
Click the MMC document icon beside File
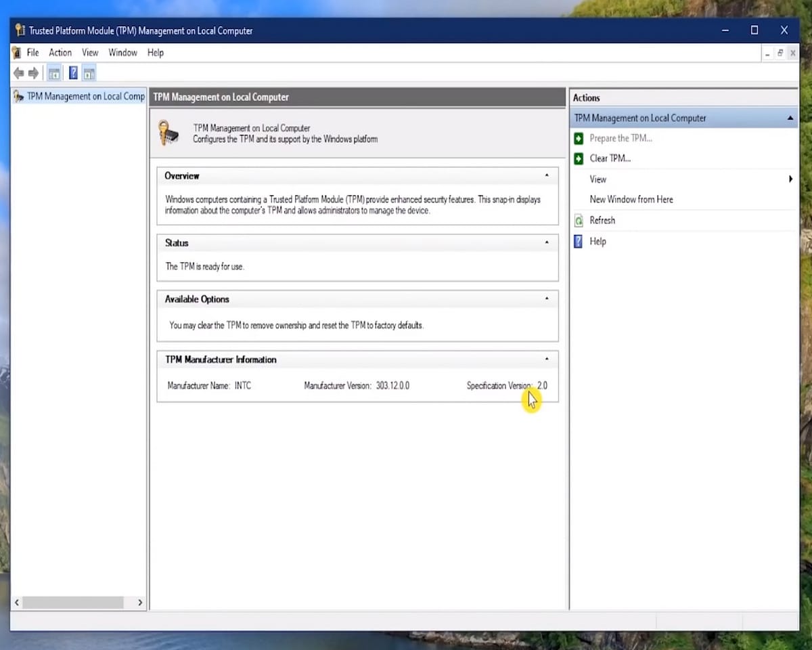17,53
